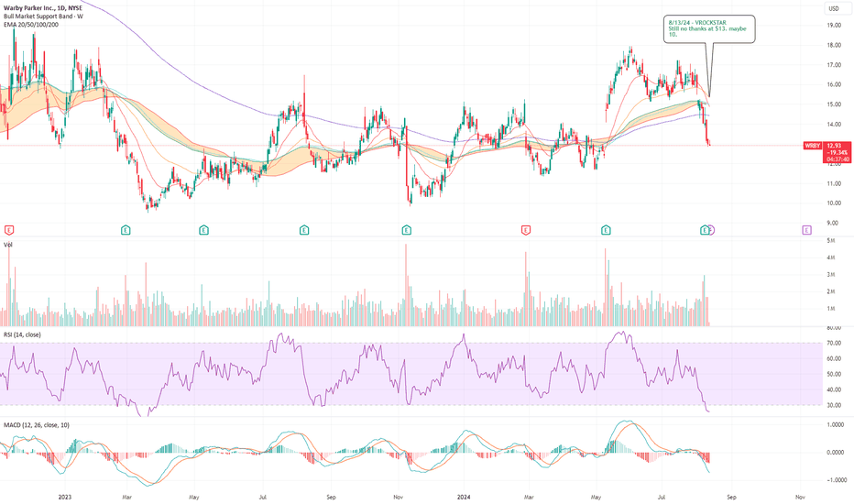Click the 10.00 price axis label

pos(833,203)
